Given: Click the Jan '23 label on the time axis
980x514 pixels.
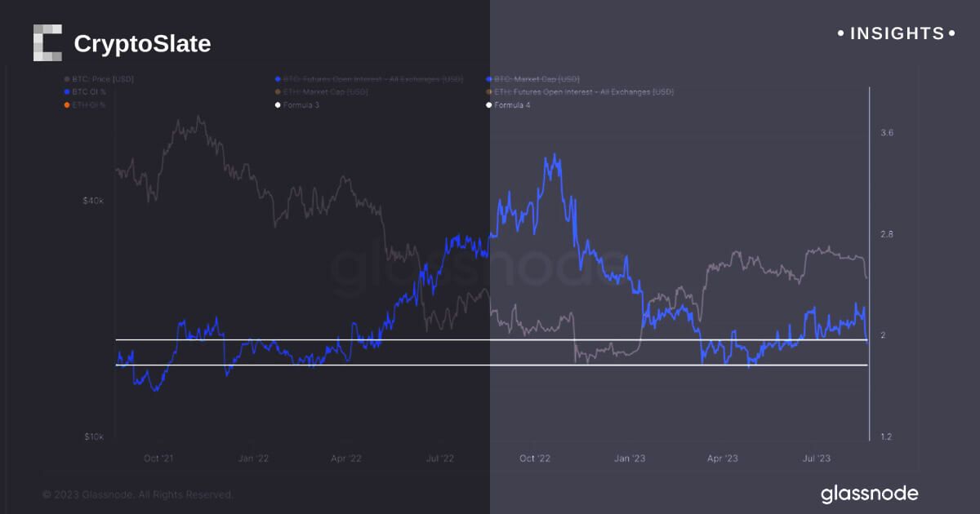Looking at the screenshot, I should 630,459.
